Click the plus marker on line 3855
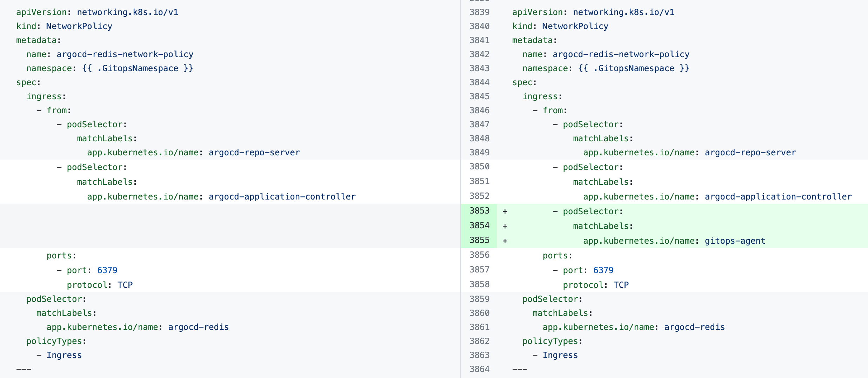The width and height of the screenshot is (868, 378). (505, 241)
